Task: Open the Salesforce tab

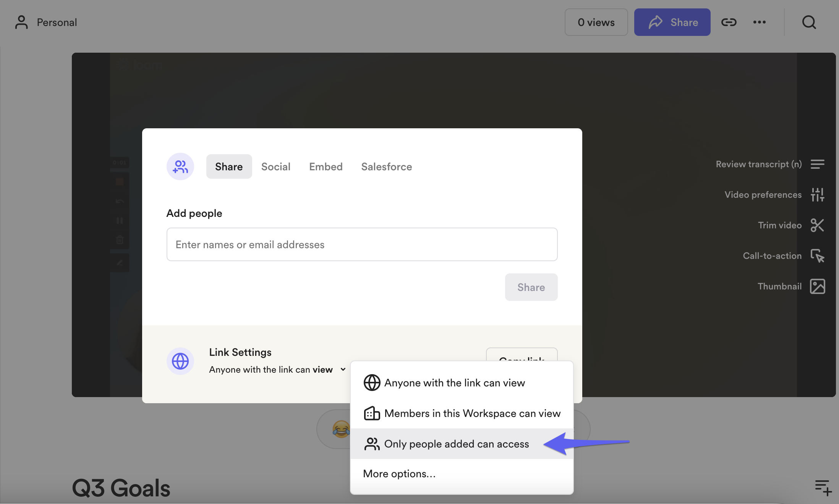Action: 386,166
